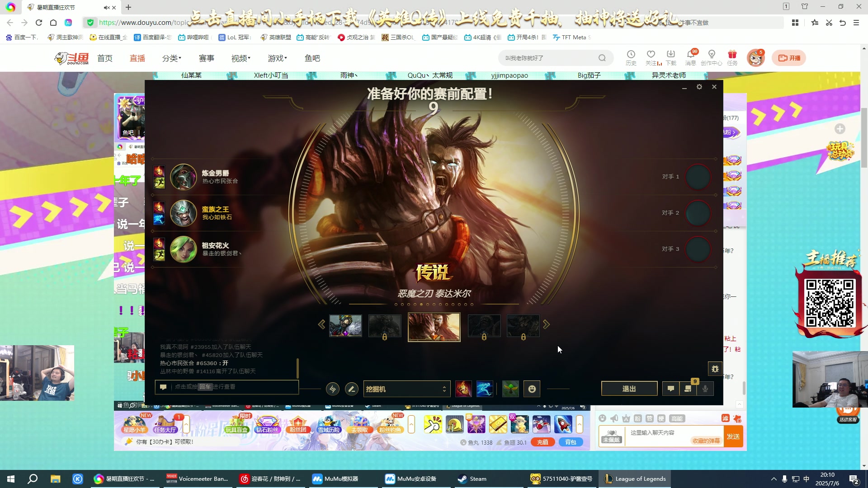Open a new browser tab
This screenshot has width=868, height=488.
[128, 7]
